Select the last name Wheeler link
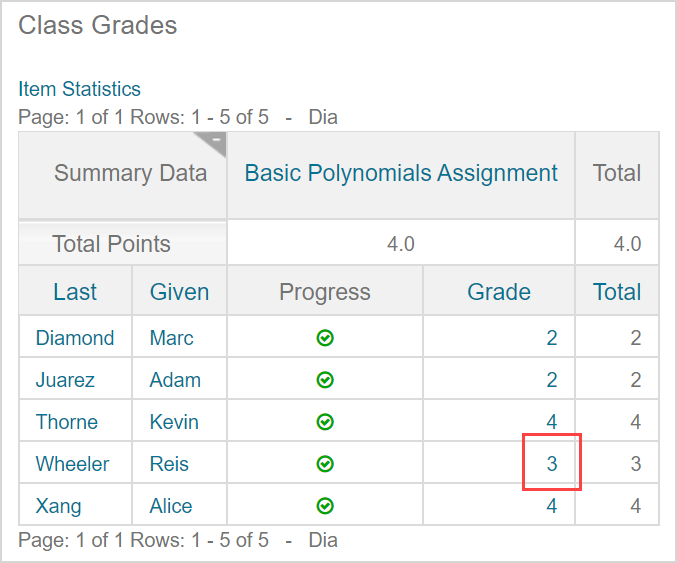Image resolution: width=677 pixels, height=563 pixels. coord(72,464)
